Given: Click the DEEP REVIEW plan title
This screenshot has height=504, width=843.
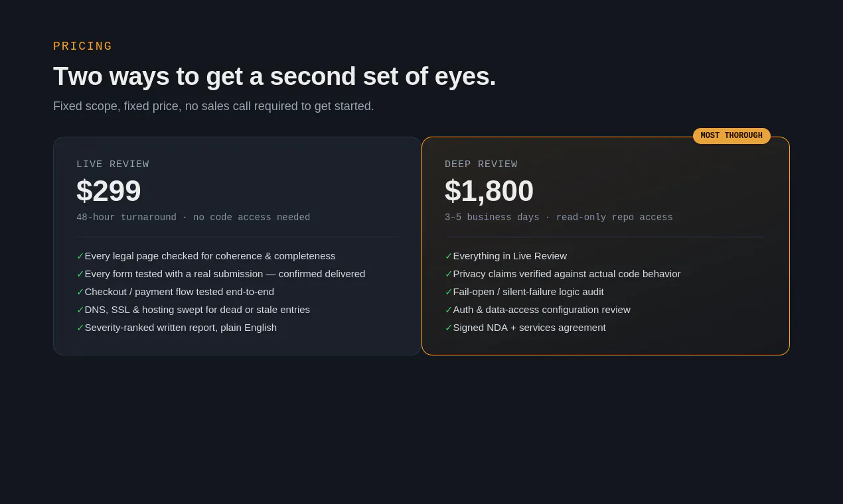Looking at the screenshot, I should [x=481, y=164].
